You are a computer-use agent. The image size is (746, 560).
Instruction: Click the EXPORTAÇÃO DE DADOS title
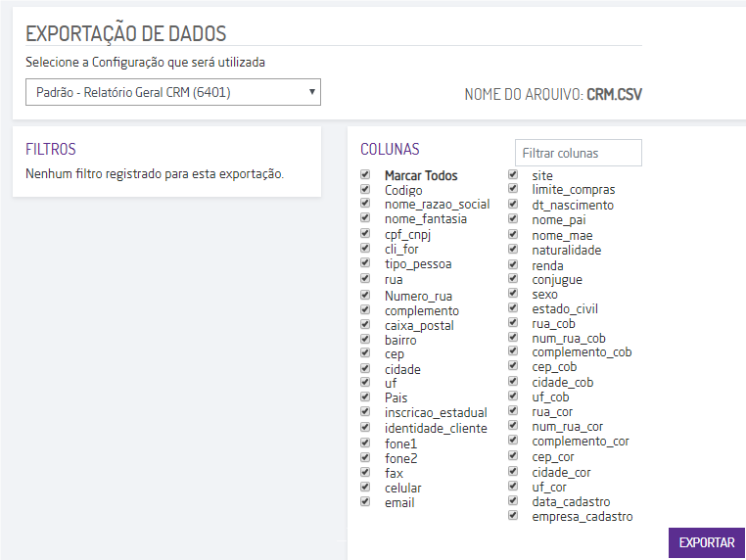[126, 34]
